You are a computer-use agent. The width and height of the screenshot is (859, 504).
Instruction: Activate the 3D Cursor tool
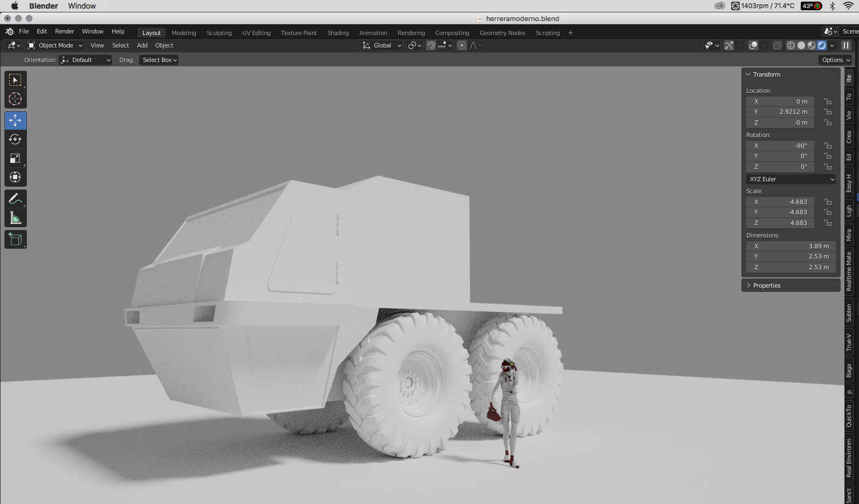click(15, 99)
